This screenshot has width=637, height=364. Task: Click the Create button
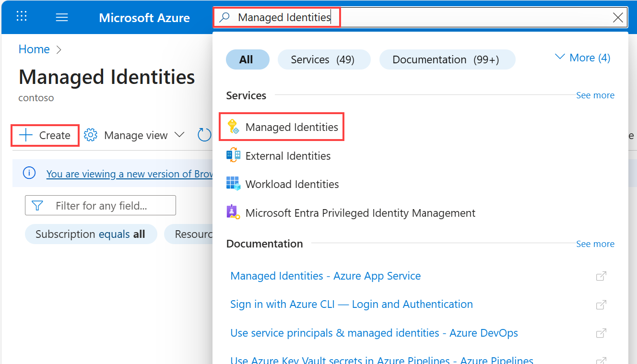pyautogui.click(x=45, y=135)
